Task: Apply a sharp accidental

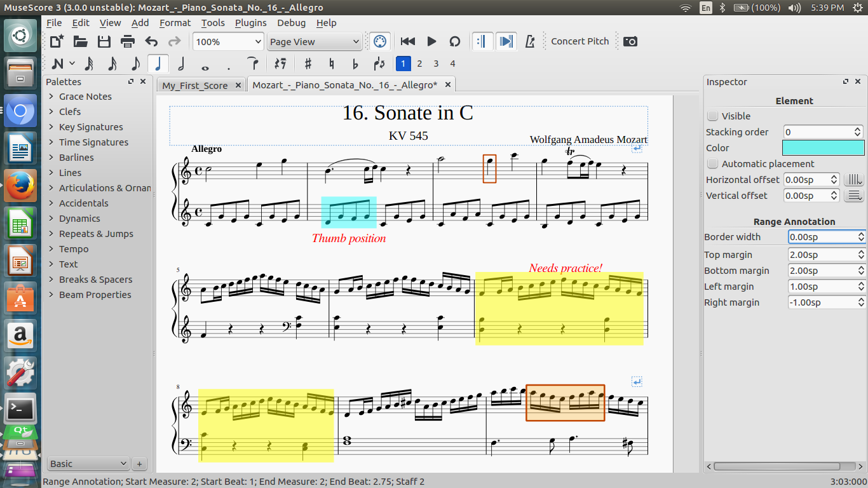Action: click(308, 64)
